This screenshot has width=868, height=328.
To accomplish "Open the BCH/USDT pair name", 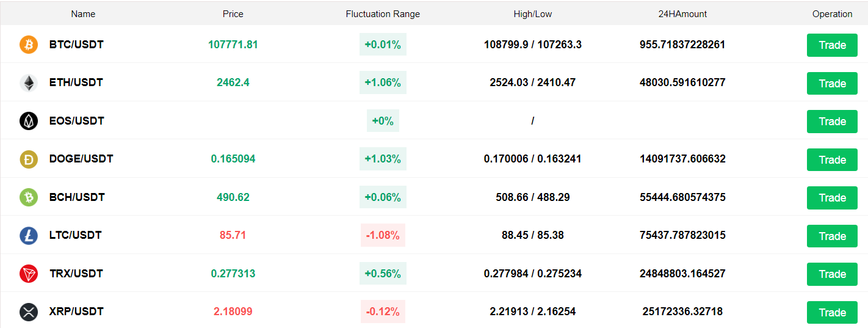I will 77,197.
